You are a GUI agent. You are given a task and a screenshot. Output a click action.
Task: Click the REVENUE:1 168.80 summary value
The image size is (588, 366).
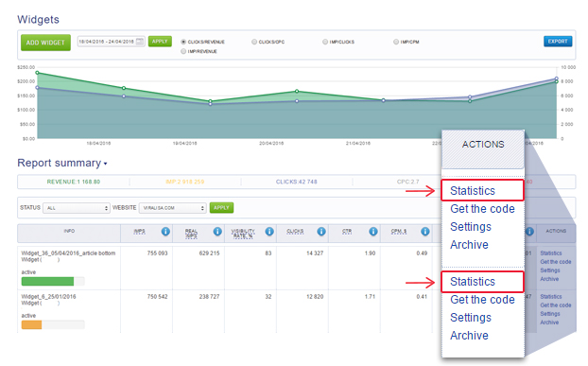click(x=74, y=182)
